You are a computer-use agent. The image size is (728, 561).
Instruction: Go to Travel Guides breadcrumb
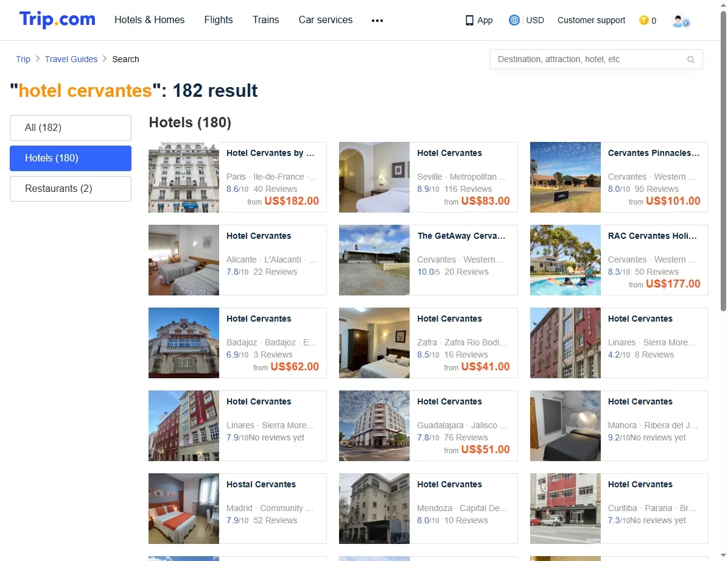pos(71,59)
